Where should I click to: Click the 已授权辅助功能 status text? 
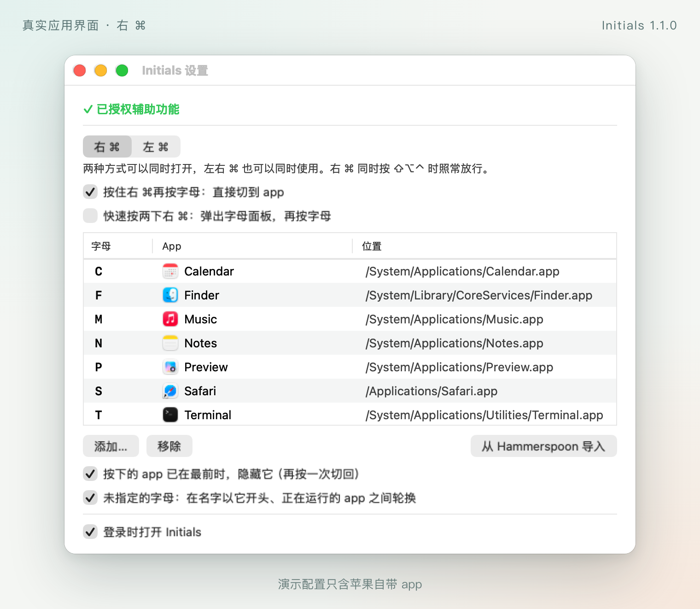pos(138,109)
